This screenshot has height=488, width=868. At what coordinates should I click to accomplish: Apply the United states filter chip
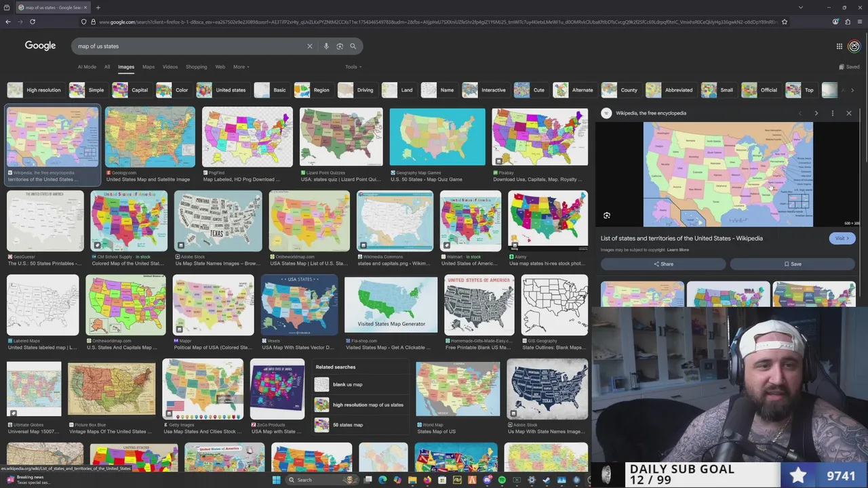point(222,90)
